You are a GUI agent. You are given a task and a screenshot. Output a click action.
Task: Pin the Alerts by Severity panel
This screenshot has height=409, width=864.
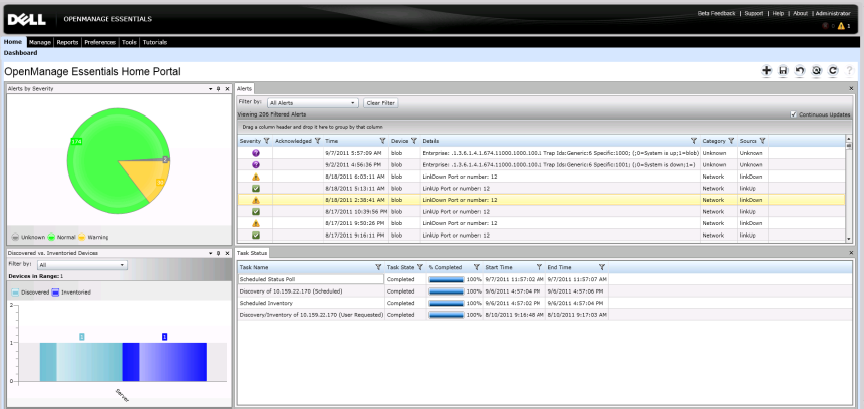219,89
